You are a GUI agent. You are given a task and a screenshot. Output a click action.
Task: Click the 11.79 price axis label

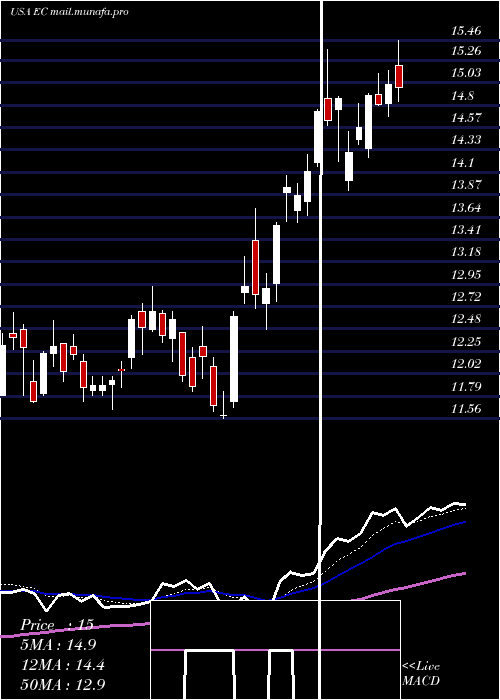(466, 386)
